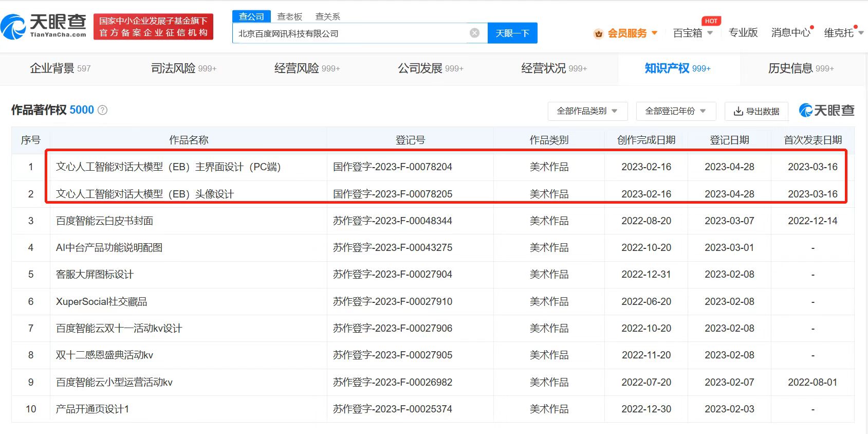
Task: Open the 公司发展 tab
Action: tap(430, 68)
